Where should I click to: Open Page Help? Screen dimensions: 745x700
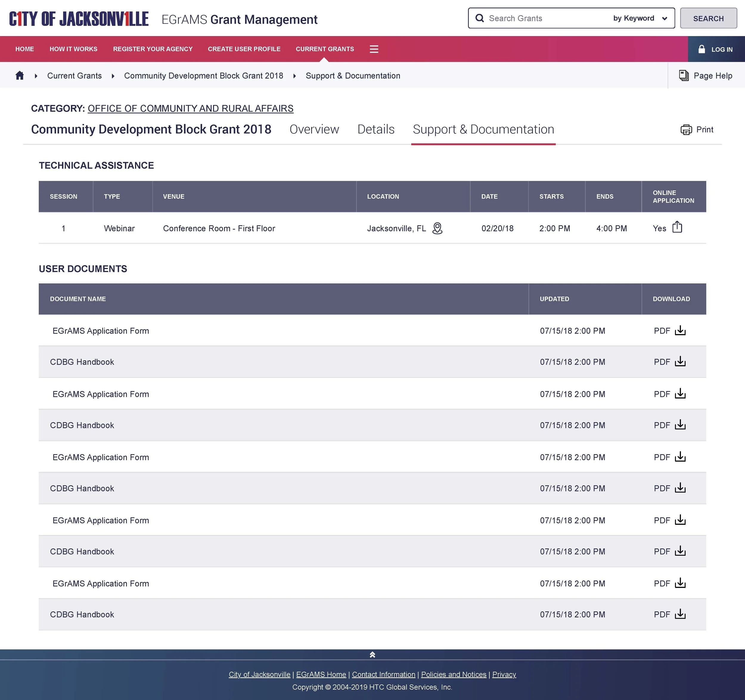click(x=705, y=76)
